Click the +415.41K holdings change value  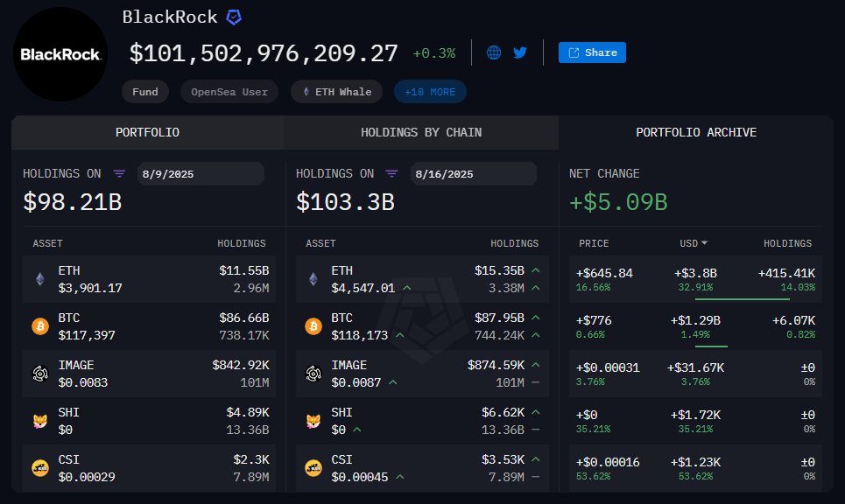pos(787,273)
